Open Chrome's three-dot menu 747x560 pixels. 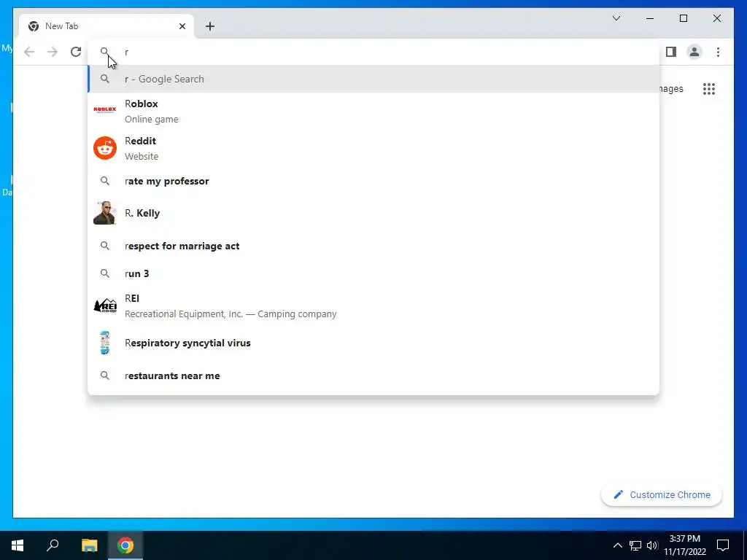click(x=718, y=52)
